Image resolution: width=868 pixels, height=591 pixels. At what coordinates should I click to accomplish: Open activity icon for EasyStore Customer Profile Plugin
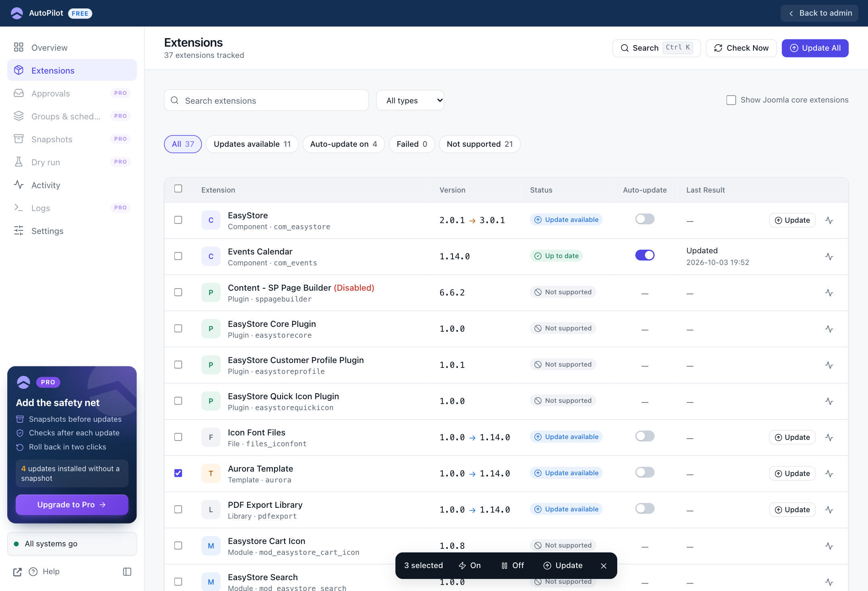tap(829, 365)
